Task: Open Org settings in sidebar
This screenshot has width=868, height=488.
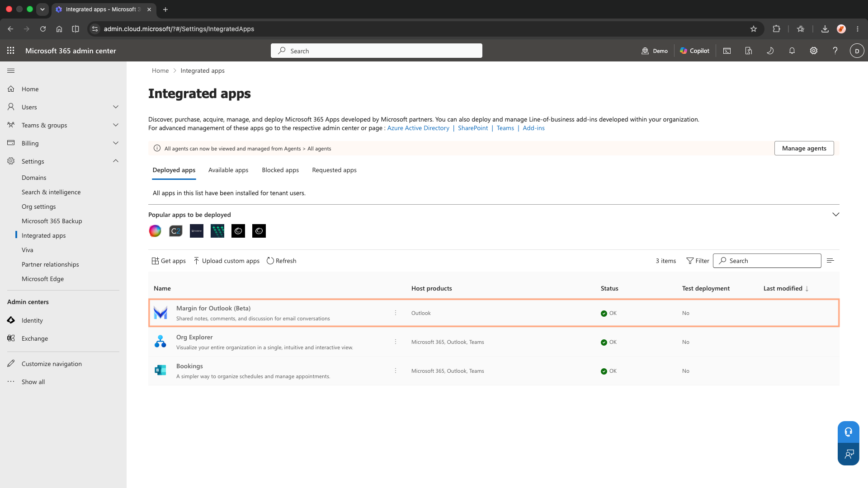Action: (x=39, y=206)
